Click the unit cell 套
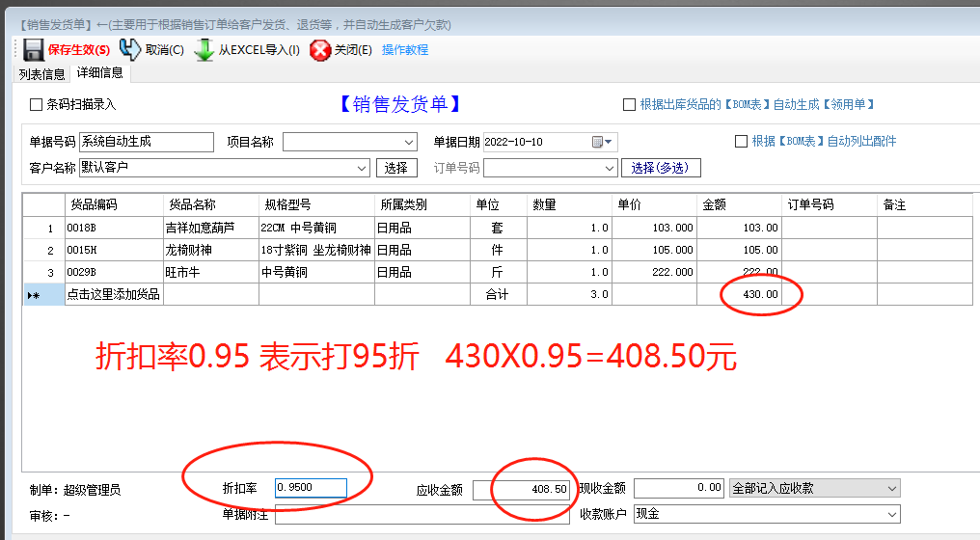The width and height of the screenshot is (980, 540). coord(498,229)
